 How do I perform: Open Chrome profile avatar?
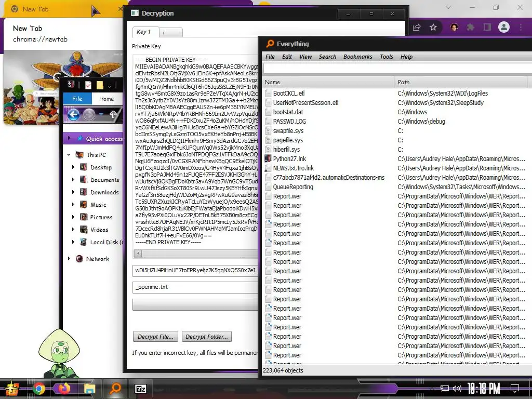click(504, 27)
